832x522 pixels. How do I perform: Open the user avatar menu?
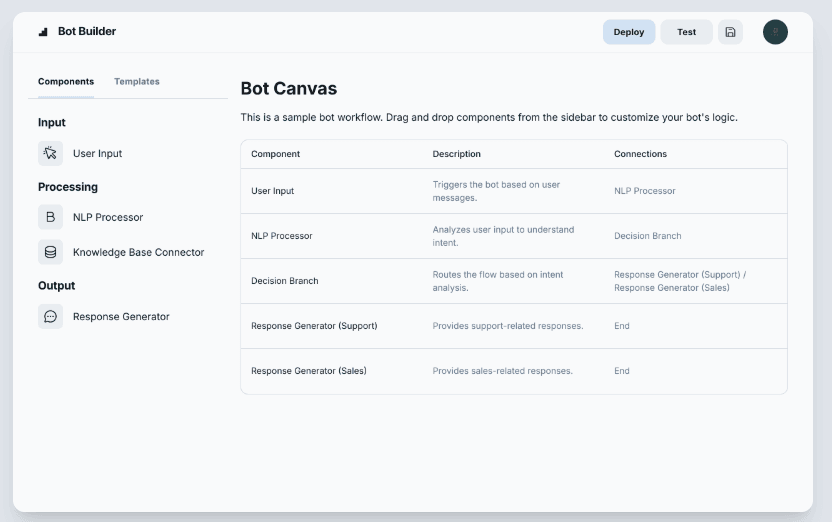[775, 32]
